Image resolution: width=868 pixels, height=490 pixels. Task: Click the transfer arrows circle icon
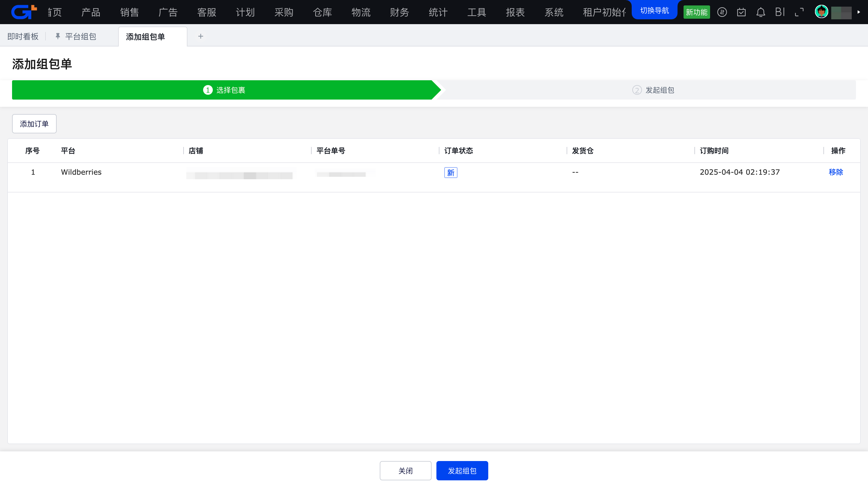coord(722,12)
